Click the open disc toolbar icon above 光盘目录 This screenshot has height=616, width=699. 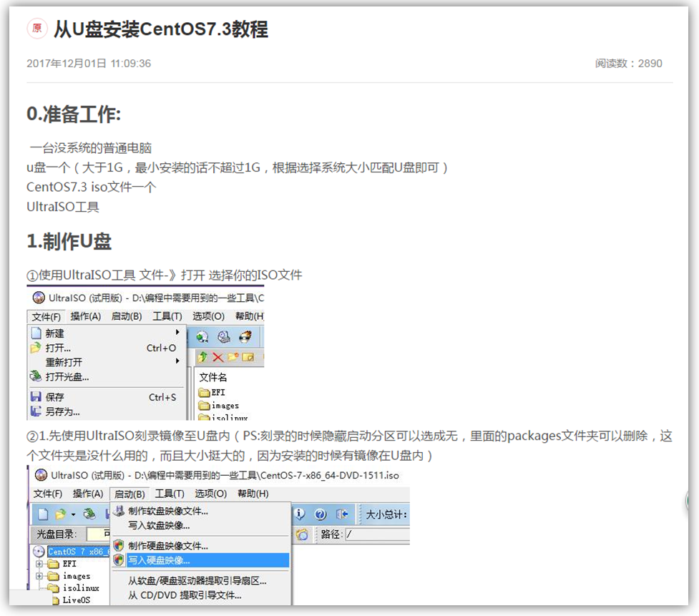(x=89, y=514)
